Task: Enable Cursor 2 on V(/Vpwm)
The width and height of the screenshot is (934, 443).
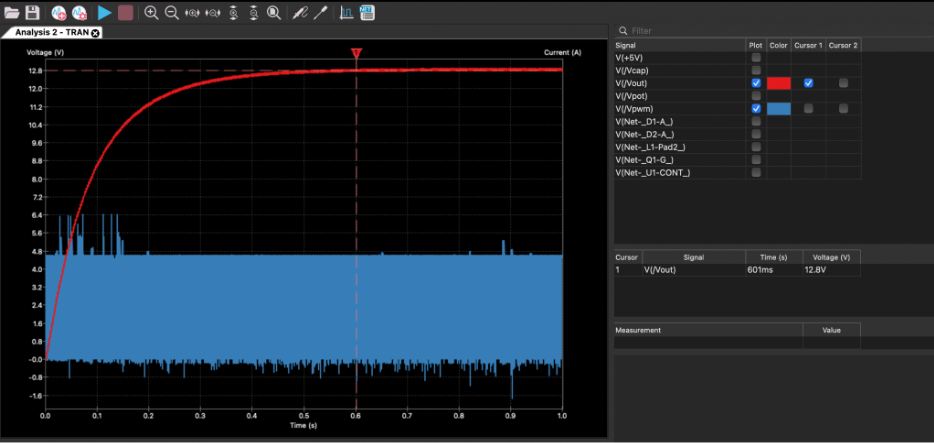Action: point(843,108)
